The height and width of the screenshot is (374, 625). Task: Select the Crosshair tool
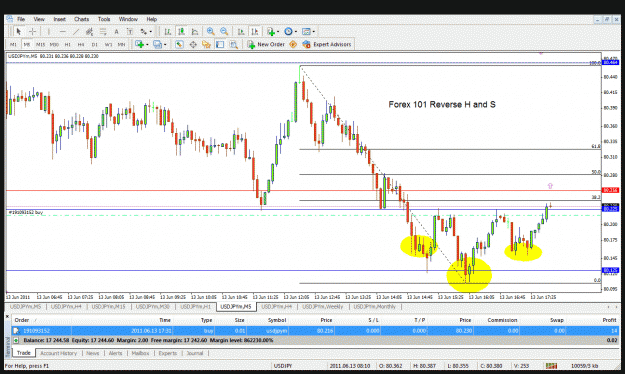pyautogui.click(x=32, y=31)
